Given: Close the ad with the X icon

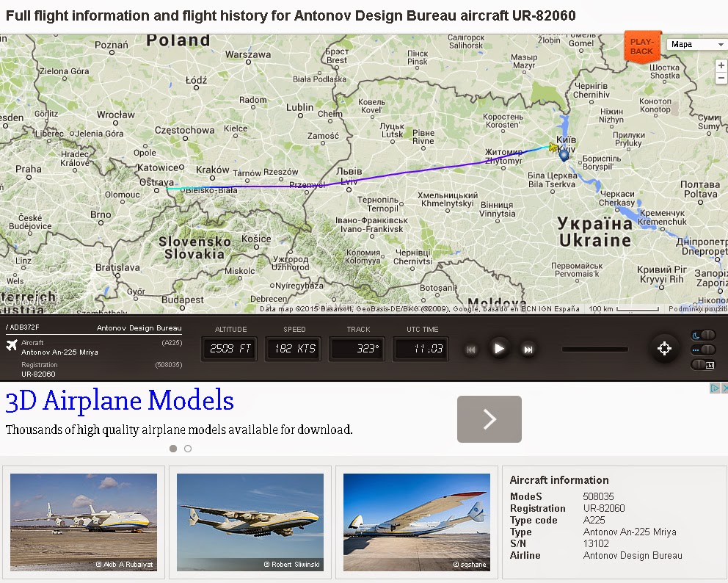Looking at the screenshot, I should pyautogui.click(x=724, y=388).
